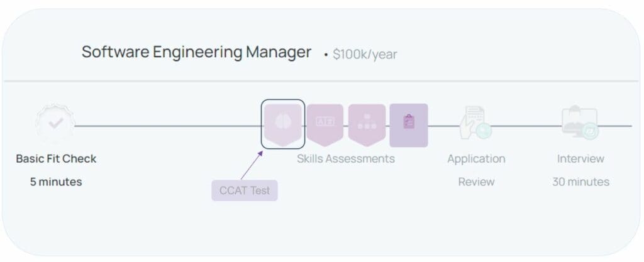644x262 pixels.
Task: Click the Interview step label
Action: pos(580,159)
